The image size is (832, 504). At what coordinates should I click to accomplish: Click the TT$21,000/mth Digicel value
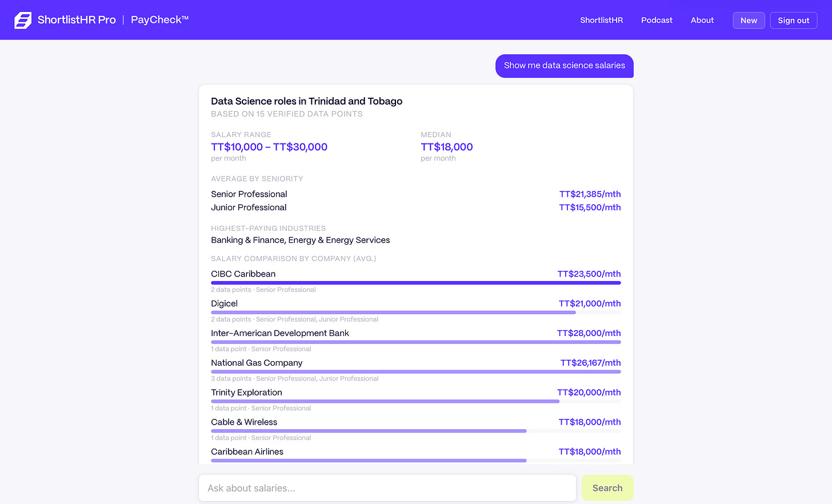point(590,304)
